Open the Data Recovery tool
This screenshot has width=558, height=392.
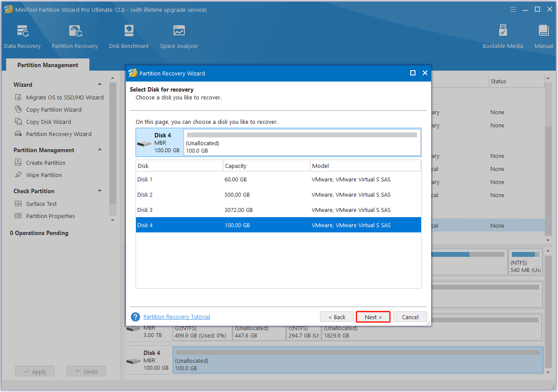[x=22, y=37]
